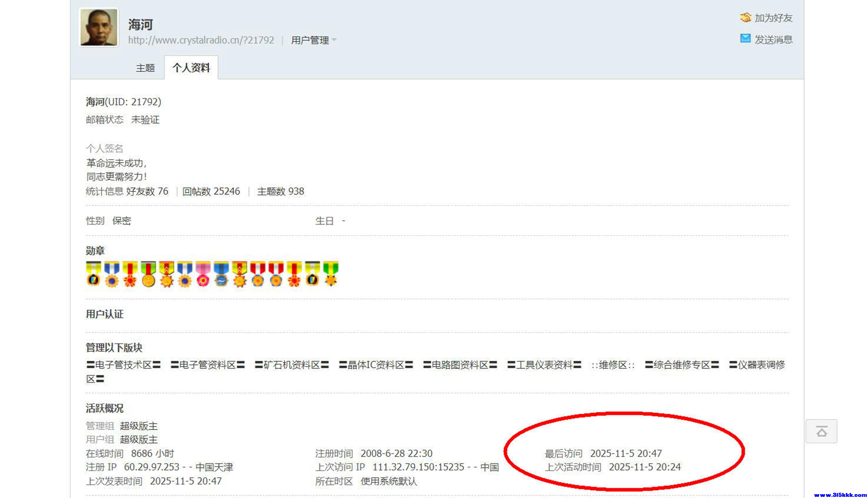Viewport: 868px width, 498px height.
Task: Click the user avatar thumbnail
Action: (x=99, y=27)
